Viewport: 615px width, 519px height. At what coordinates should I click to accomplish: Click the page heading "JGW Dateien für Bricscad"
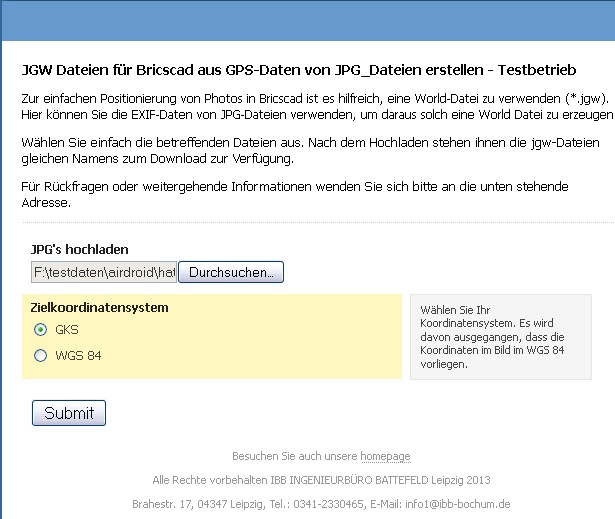[298, 70]
